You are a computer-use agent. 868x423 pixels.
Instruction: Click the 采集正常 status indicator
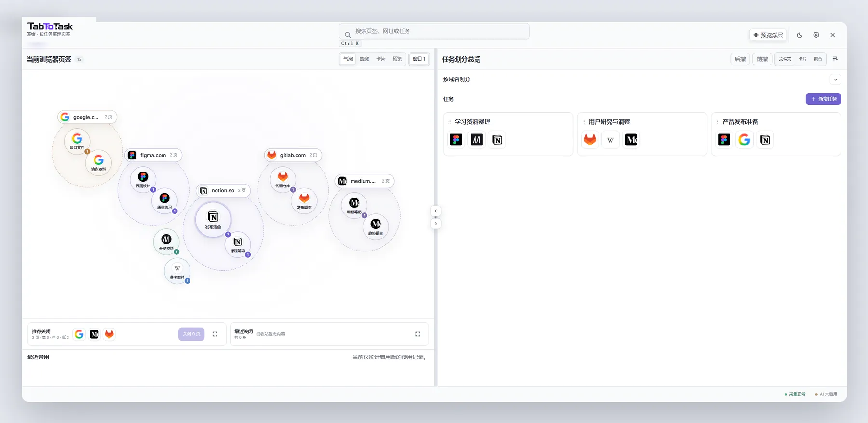pyautogui.click(x=795, y=394)
